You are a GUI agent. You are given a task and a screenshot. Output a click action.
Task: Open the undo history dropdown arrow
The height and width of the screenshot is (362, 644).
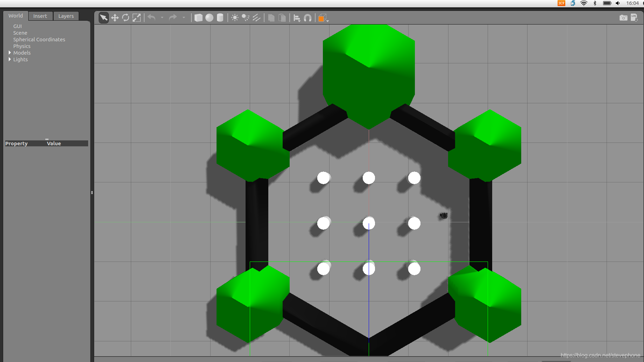pos(162,18)
